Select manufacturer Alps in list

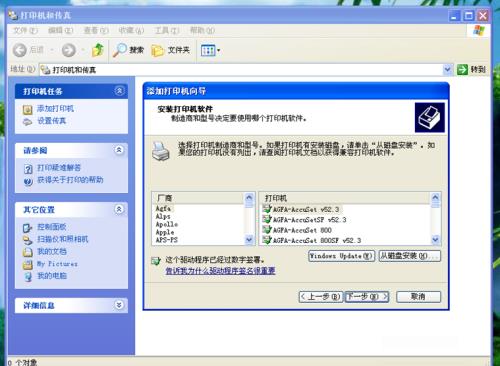(163, 216)
